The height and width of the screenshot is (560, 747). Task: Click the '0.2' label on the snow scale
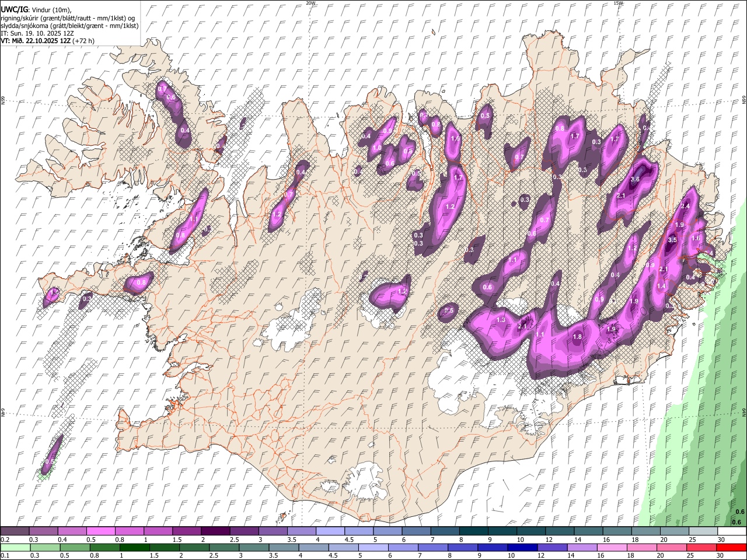5,540
